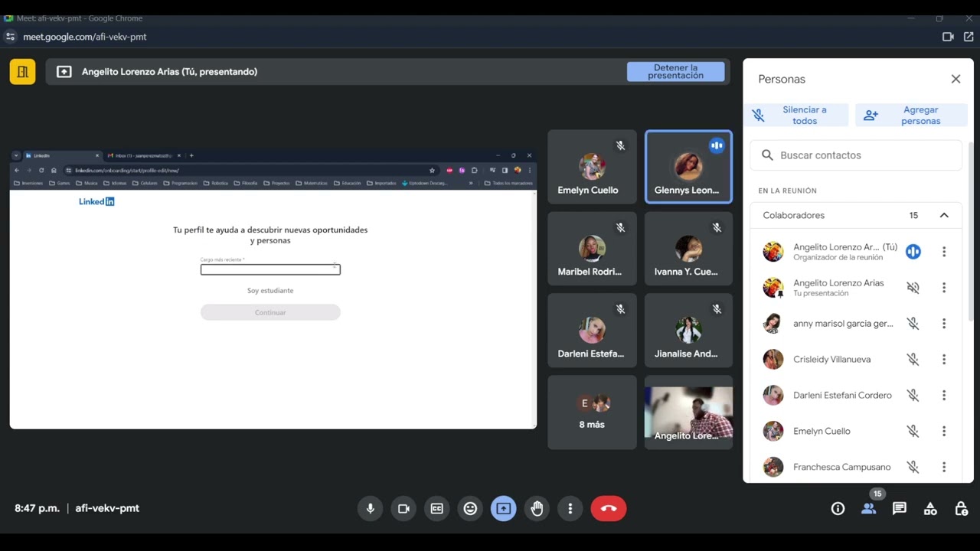The width and height of the screenshot is (980, 551).
Task: Open meeting details info icon
Action: [838, 508]
